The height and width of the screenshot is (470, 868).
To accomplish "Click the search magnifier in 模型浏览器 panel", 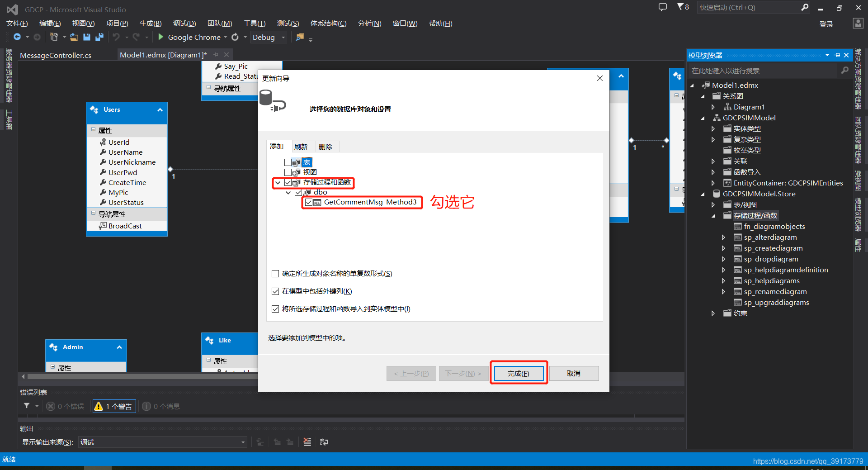I will point(844,71).
